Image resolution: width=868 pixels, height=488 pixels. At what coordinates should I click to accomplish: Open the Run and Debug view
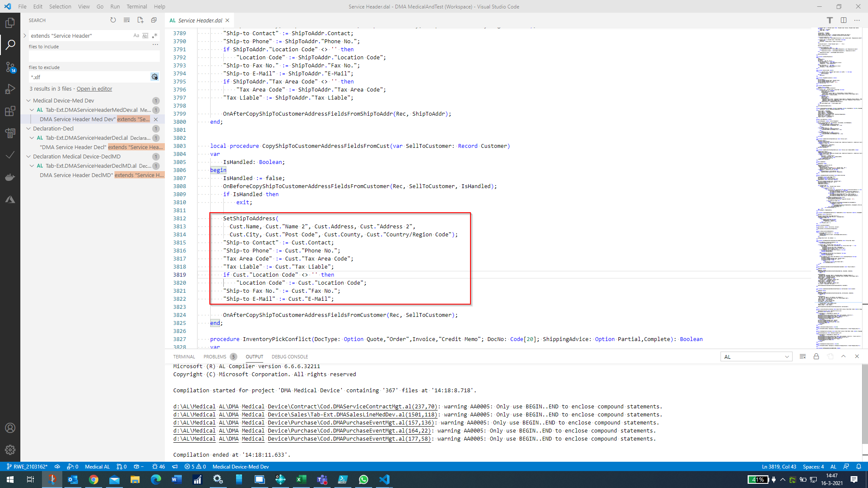tap(10, 89)
